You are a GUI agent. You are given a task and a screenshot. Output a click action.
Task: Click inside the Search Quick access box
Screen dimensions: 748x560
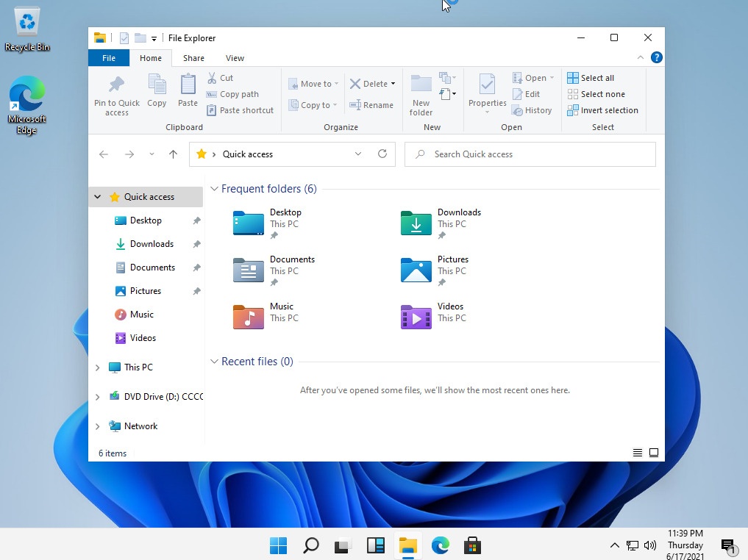point(530,154)
